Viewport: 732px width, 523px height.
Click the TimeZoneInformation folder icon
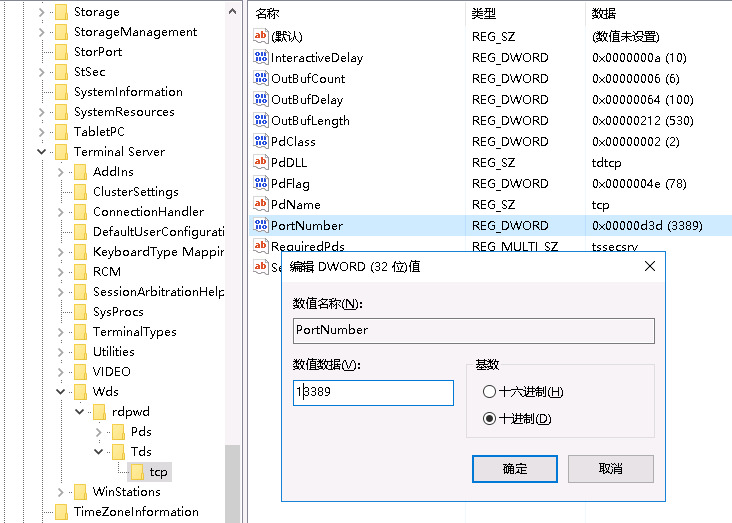pyautogui.click(x=62, y=512)
